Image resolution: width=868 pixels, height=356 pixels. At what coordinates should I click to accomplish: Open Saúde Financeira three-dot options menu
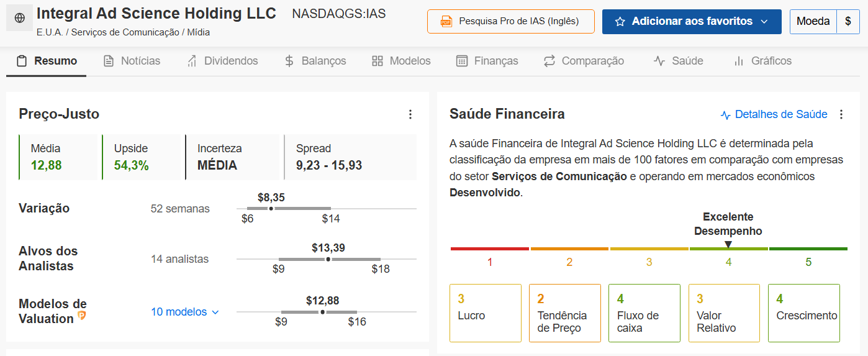pyautogui.click(x=841, y=114)
